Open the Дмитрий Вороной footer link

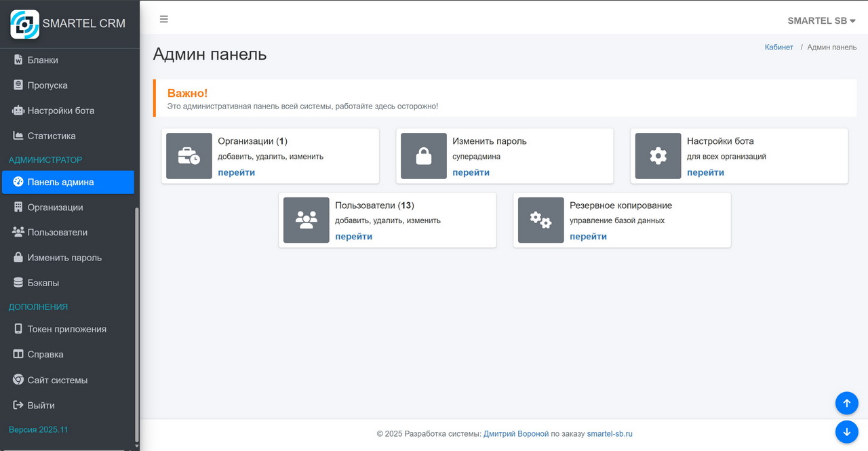tap(515, 434)
